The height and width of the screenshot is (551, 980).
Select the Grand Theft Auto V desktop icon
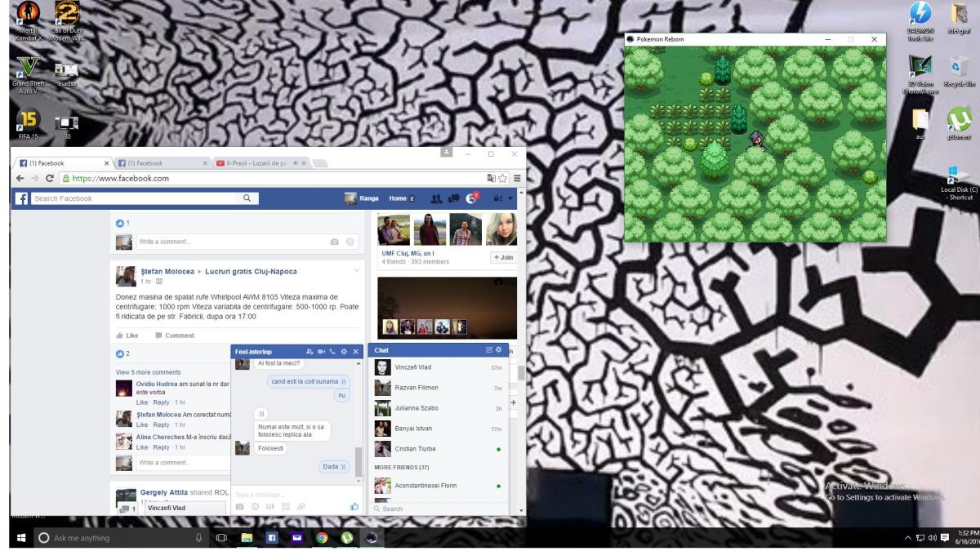coord(28,75)
